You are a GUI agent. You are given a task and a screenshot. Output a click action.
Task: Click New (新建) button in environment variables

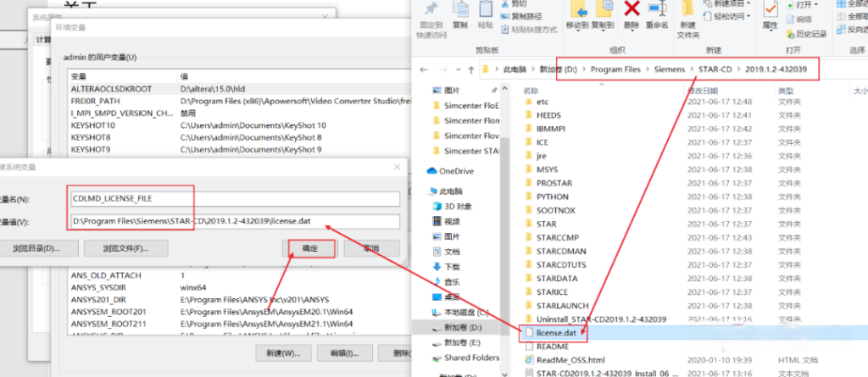tap(283, 352)
